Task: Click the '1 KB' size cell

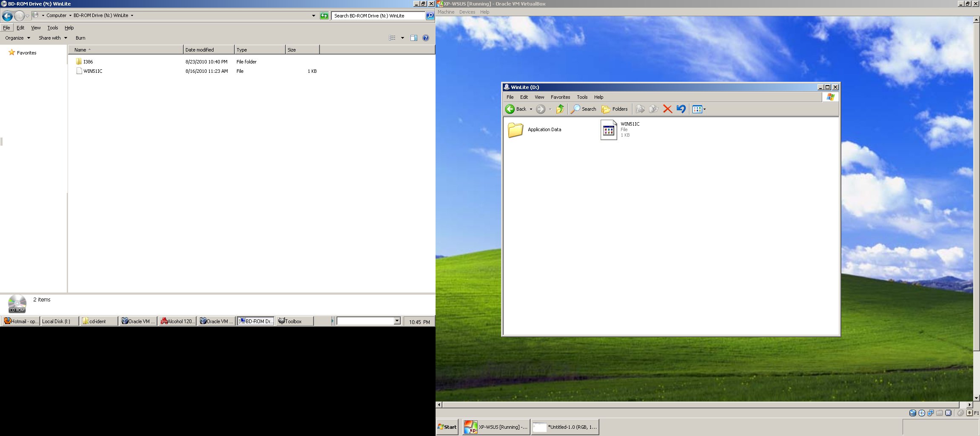Action: click(312, 71)
